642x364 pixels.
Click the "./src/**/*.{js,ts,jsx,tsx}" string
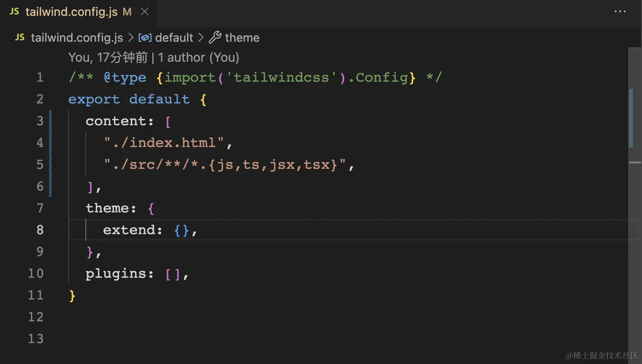(224, 165)
